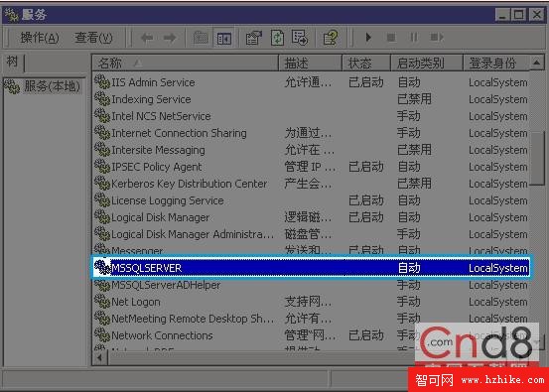
Task: Click the 自动 startup type of MSSQLSERVER
Action: [409, 268]
